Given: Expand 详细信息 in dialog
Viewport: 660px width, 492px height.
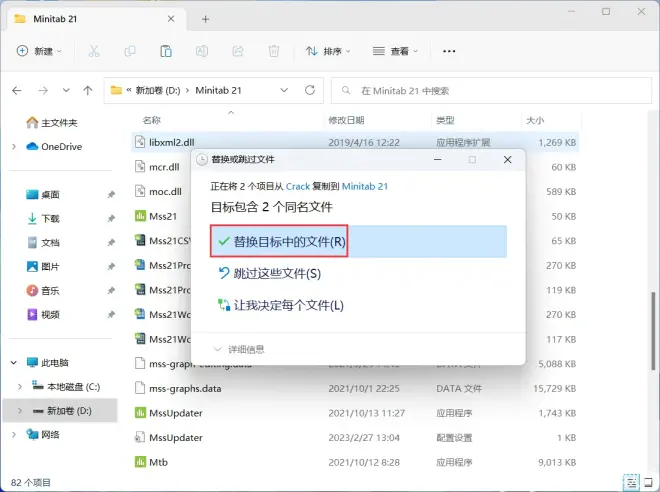Looking at the screenshot, I should 239,349.
